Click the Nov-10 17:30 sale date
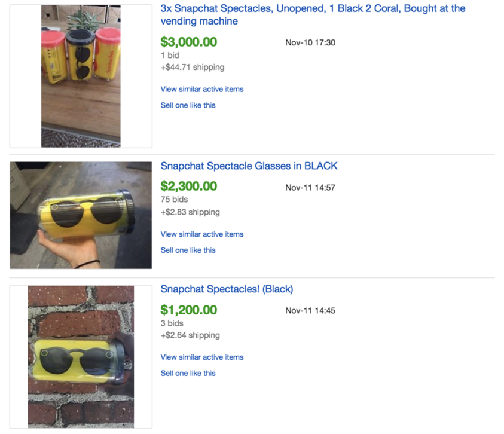Viewport: 504px width, 434px height. pyautogui.click(x=310, y=42)
